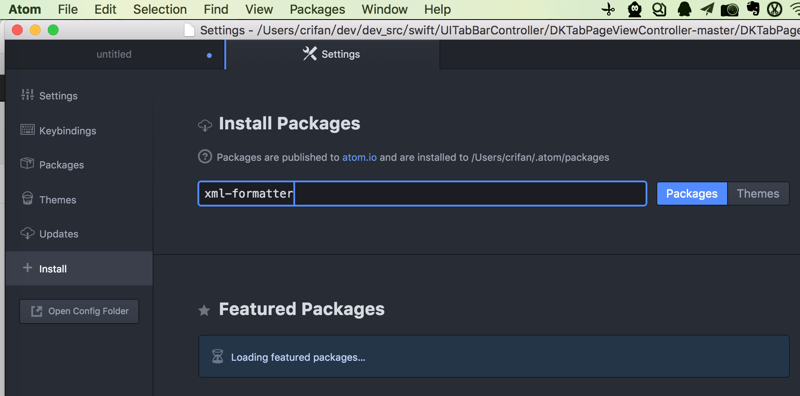Select Install via the plus icon
This screenshot has width=800, height=396.
point(27,268)
